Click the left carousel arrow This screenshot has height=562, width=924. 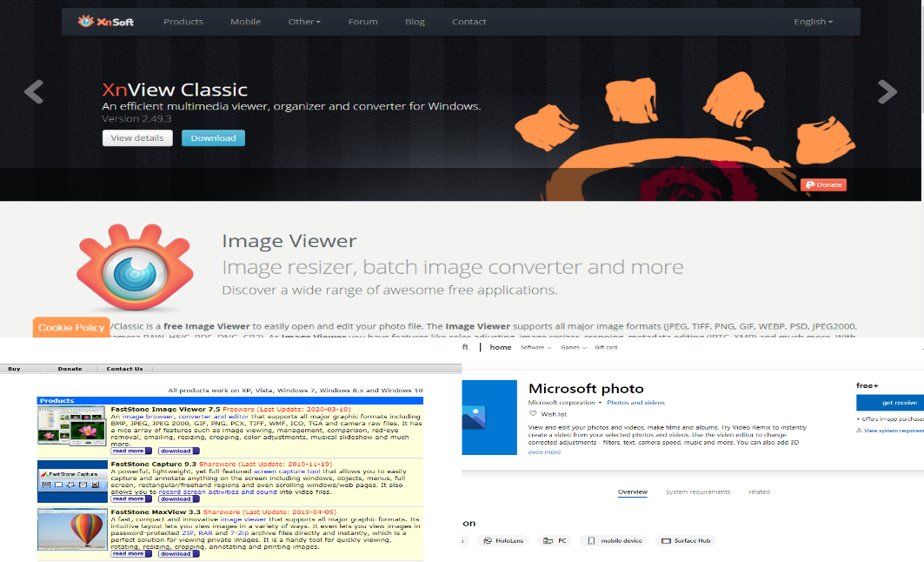click(33, 90)
